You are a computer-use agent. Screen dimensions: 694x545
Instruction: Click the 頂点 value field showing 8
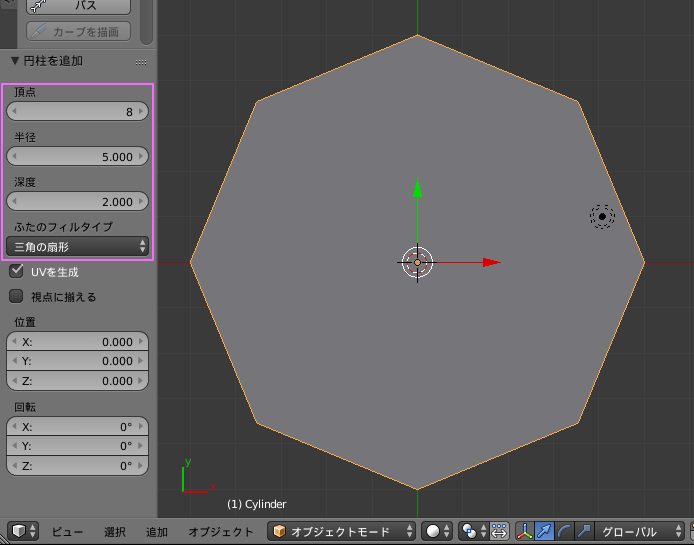click(77, 111)
